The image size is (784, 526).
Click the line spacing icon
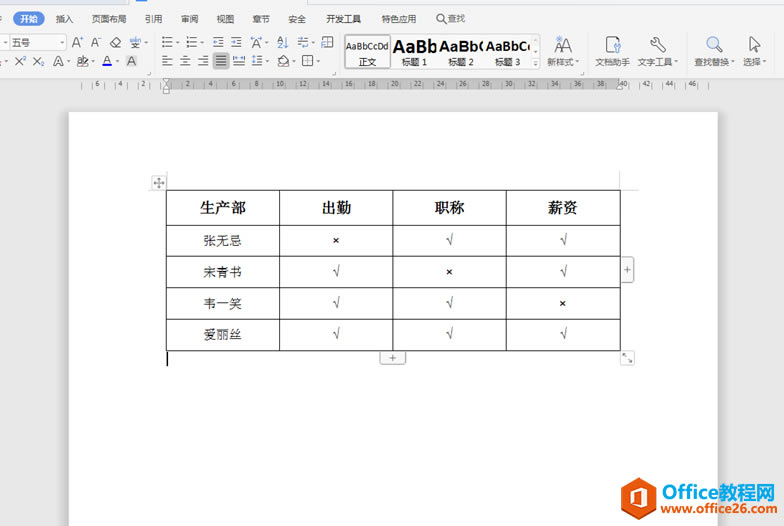(x=257, y=61)
